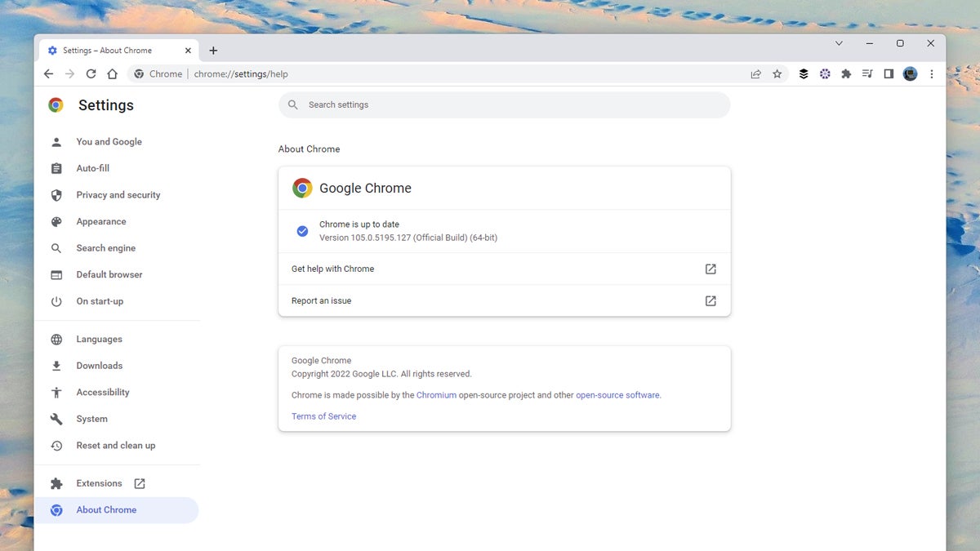Share the current page
This screenshot has width=980, height=551.
click(x=755, y=73)
